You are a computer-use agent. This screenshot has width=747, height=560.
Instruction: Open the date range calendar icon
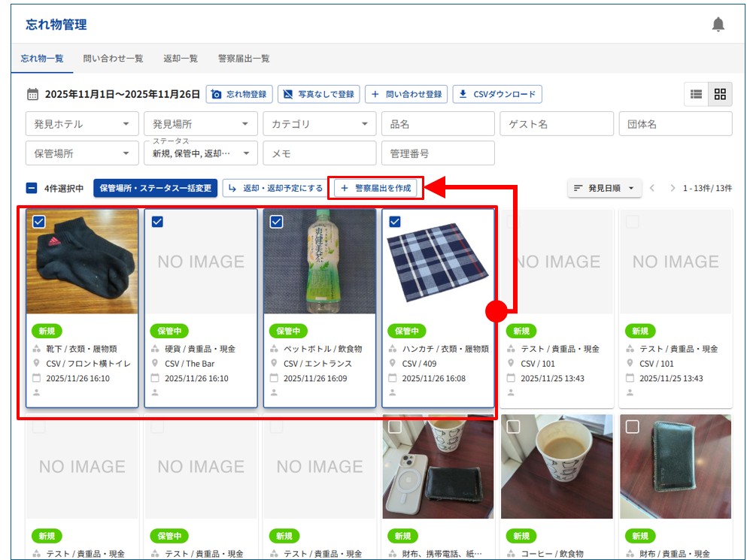click(x=32, y=94)
